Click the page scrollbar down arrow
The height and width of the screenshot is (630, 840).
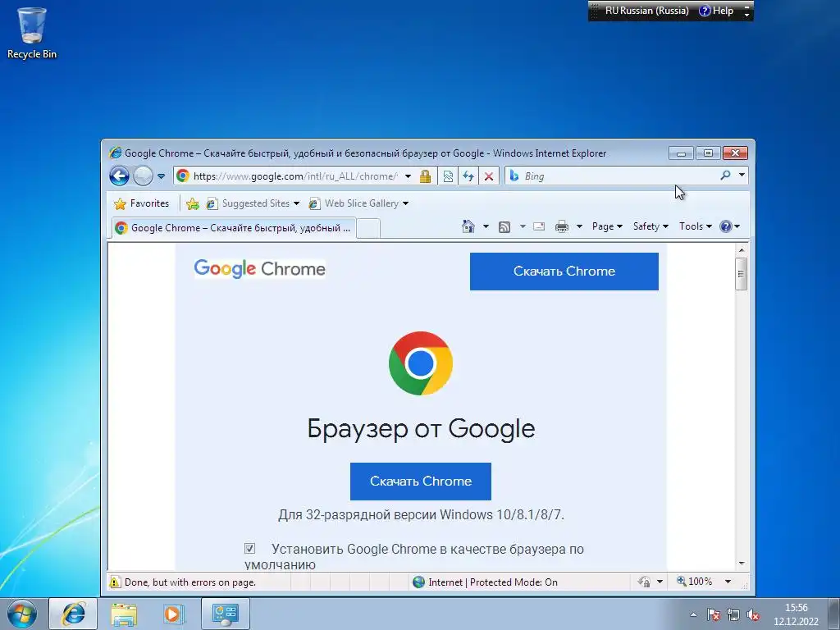742,564
